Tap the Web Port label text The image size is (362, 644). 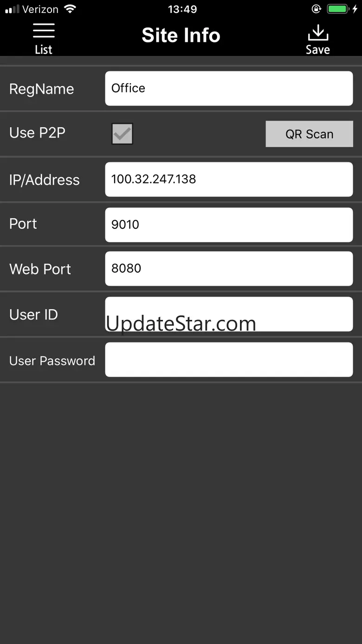tap(40, 269)
